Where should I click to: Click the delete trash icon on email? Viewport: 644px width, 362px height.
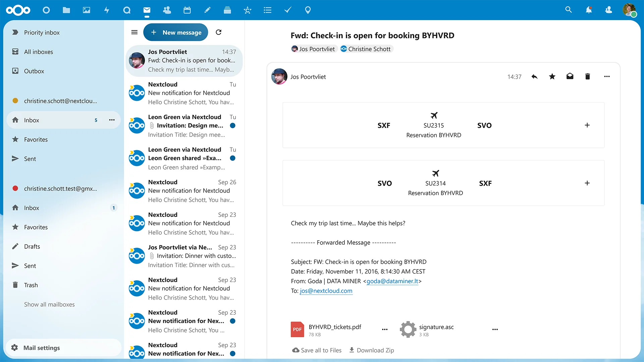click(588, 76)
